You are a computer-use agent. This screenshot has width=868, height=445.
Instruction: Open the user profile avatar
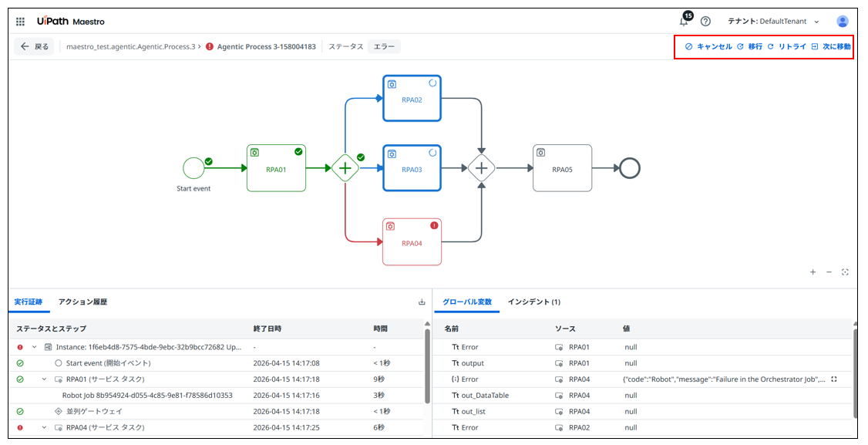[x=843, y=22]
